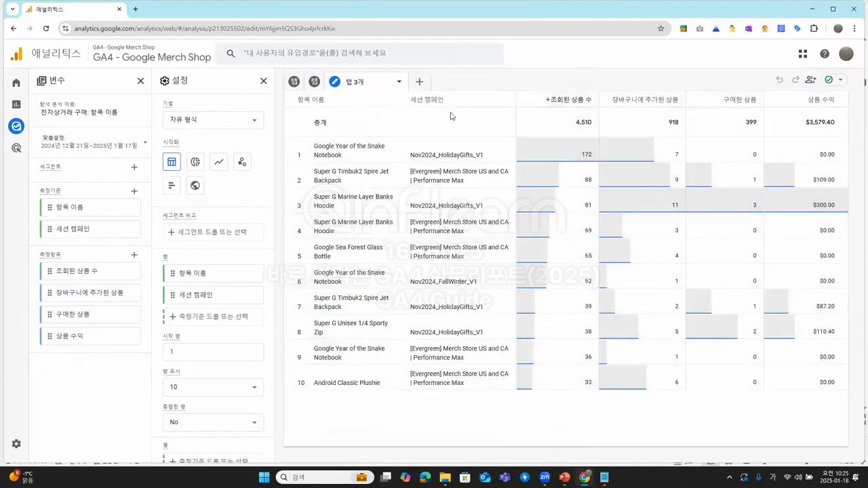
Task: Open Admin settings gear at bottom left
Action: 16,444
